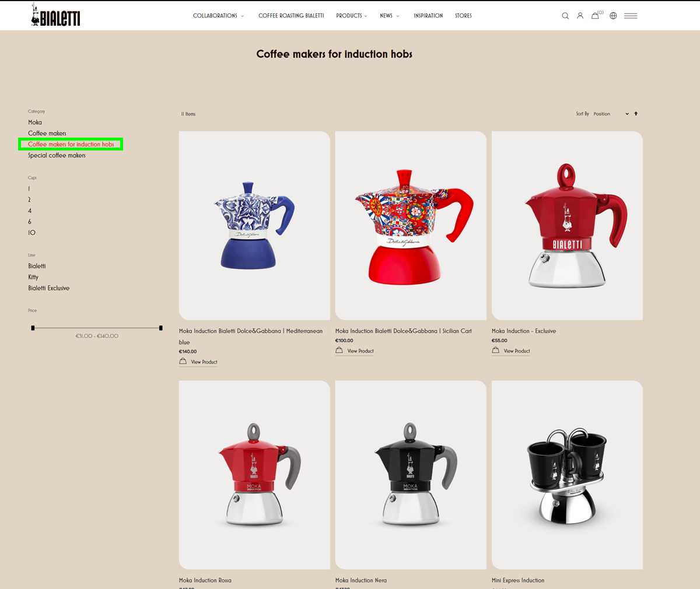Click the Bialetti logo
Viewport: 700px width, 589px height.
point(55,15)
